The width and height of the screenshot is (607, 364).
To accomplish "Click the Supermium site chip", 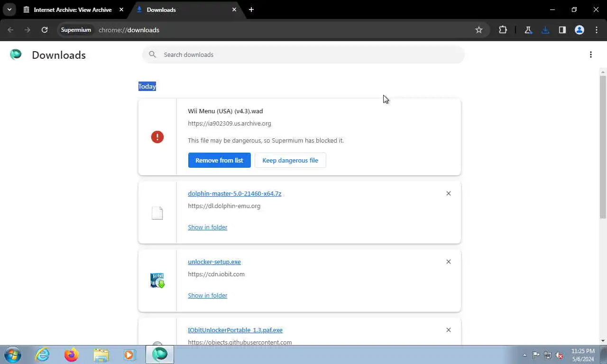I will (x=76, y=30).
